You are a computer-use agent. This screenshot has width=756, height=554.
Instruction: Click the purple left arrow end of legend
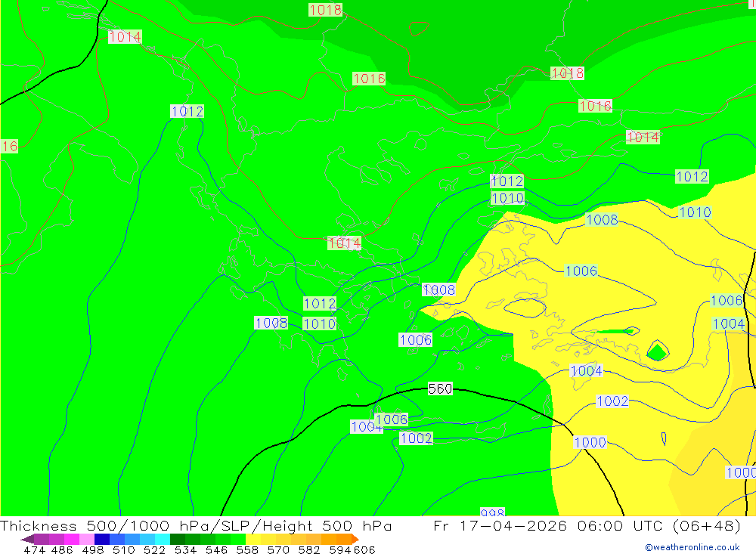pyautogui.click(x=27, y=539)
